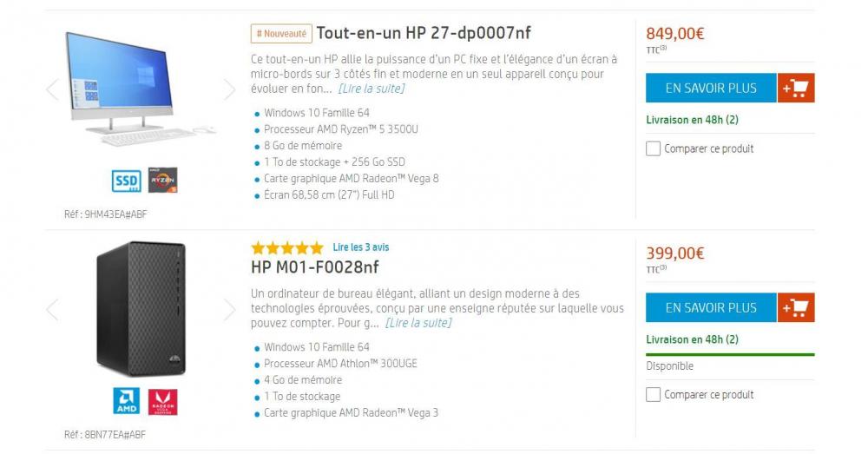Open the Lire les 3 avis reviews link
Viewport: 868px width, 454px height.
pyautogui.click(x=361, y=247)
